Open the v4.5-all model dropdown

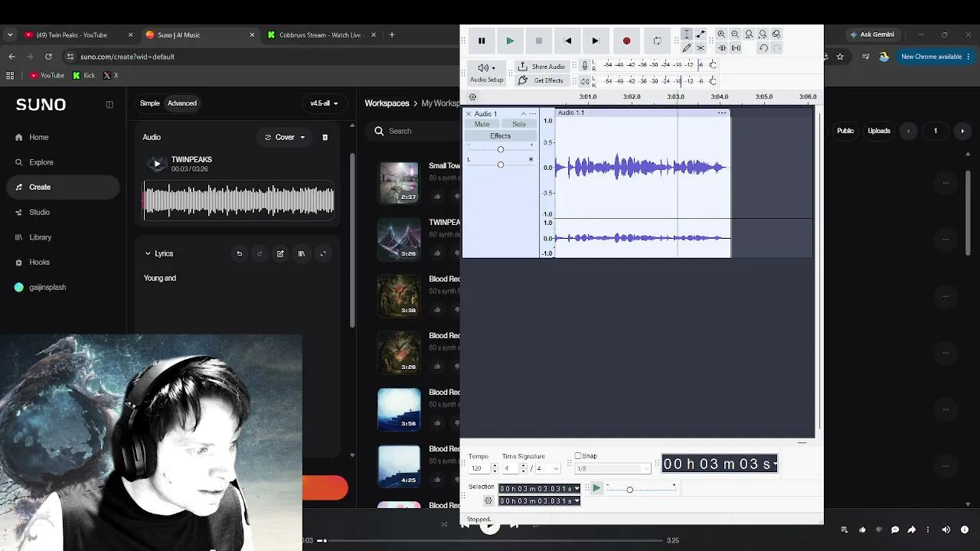click(x=324, y=103)
